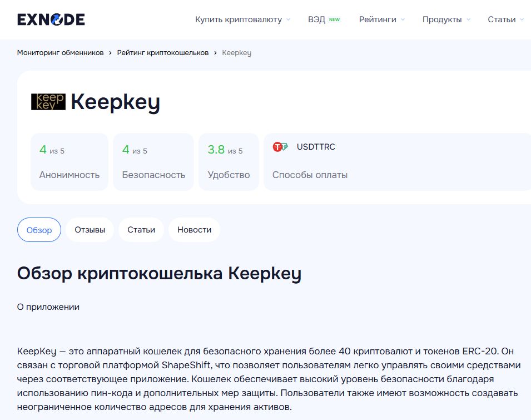This screenshot has width=531, height=420.
Task: Click the Анонимность rating card
Action: click(x=70, y=161)
